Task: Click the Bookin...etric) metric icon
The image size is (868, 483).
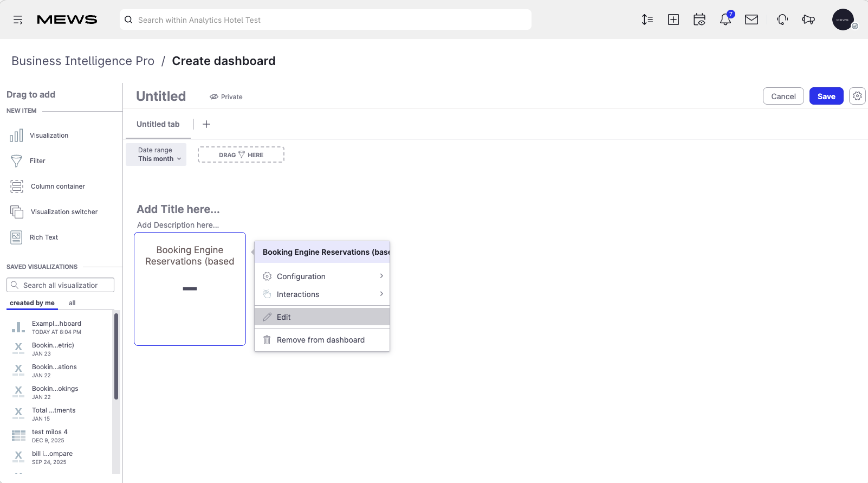Action: (x=18, y=349)
